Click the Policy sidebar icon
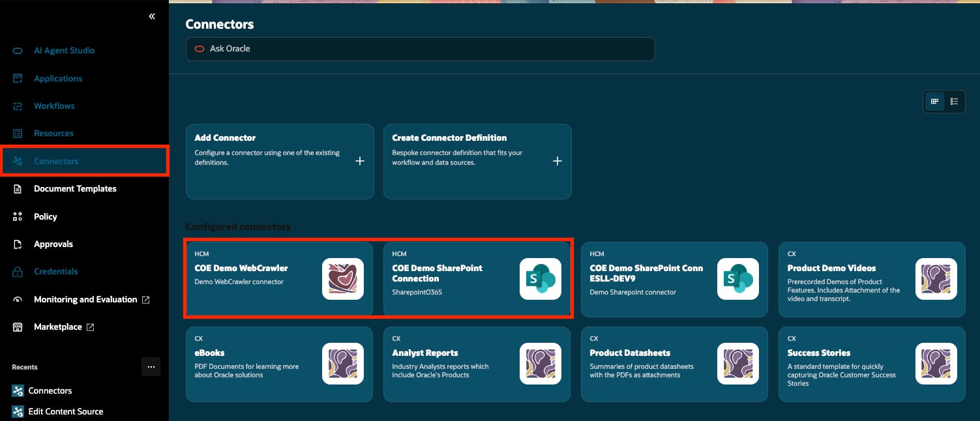Image resolution: width=980 pixels, height=421 pixels. [18, 216]
